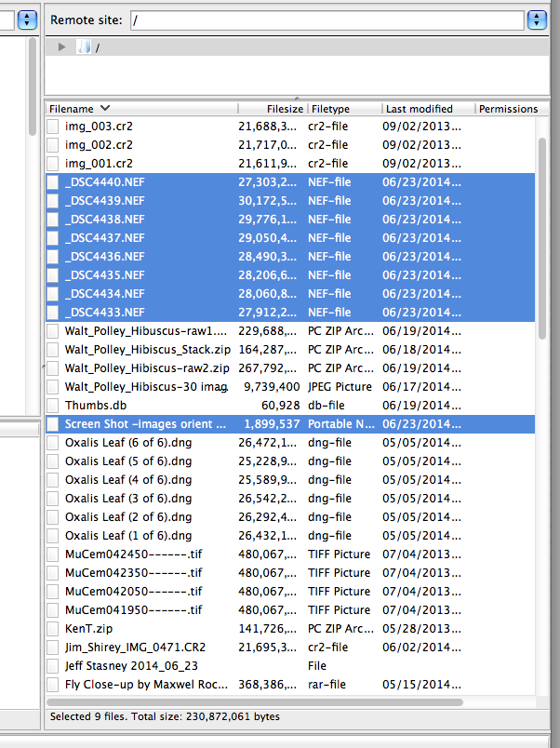Click the file icon beside Jim_Shirey_IMG_0471.CR2
The image size is (560, 748).
tap(52, 648)
